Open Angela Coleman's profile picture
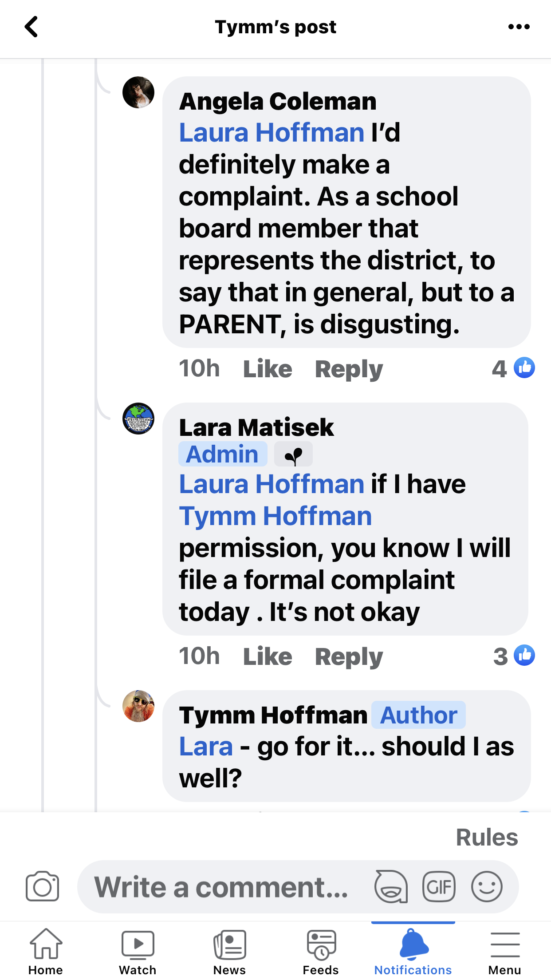The width and height of the screenshot is (551, 980). coord(138,92)
